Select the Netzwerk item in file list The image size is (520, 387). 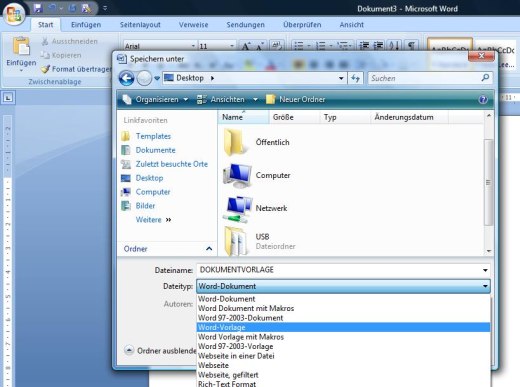tap(255, 209)
